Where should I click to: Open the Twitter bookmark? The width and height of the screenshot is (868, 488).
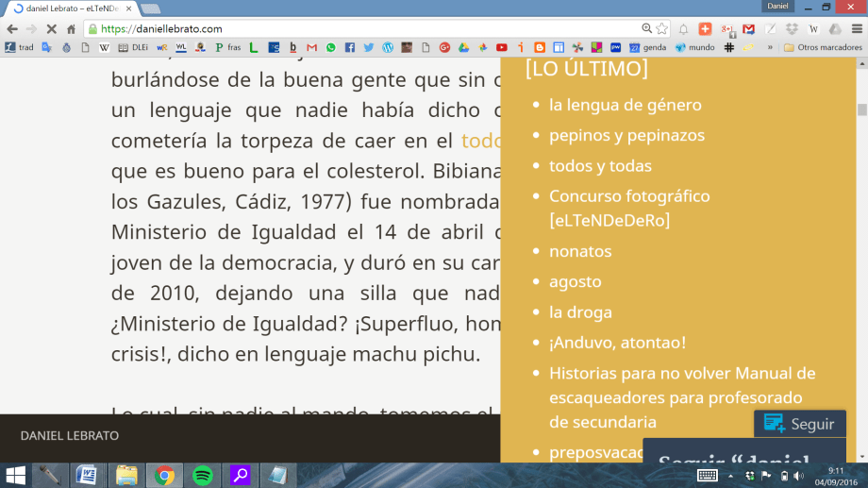coord(369,47)
